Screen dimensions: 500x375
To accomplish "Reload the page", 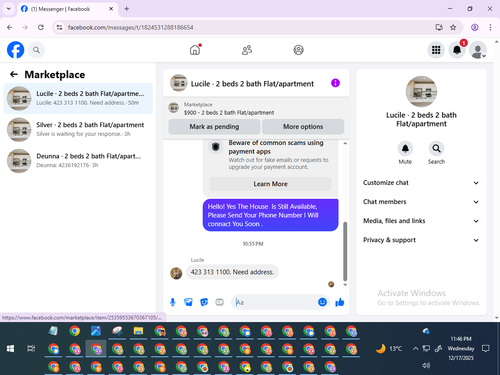I will [x=41, y=27].
